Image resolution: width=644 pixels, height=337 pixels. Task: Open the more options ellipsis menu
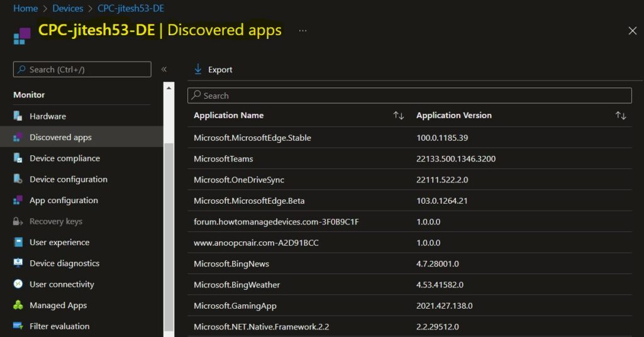point(303,31)
